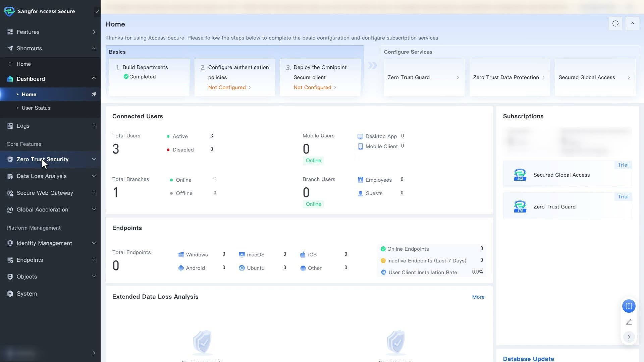Open Zero Trust Data Protection service card
Viewport: 644px width, 362px height.
(509, 77)
